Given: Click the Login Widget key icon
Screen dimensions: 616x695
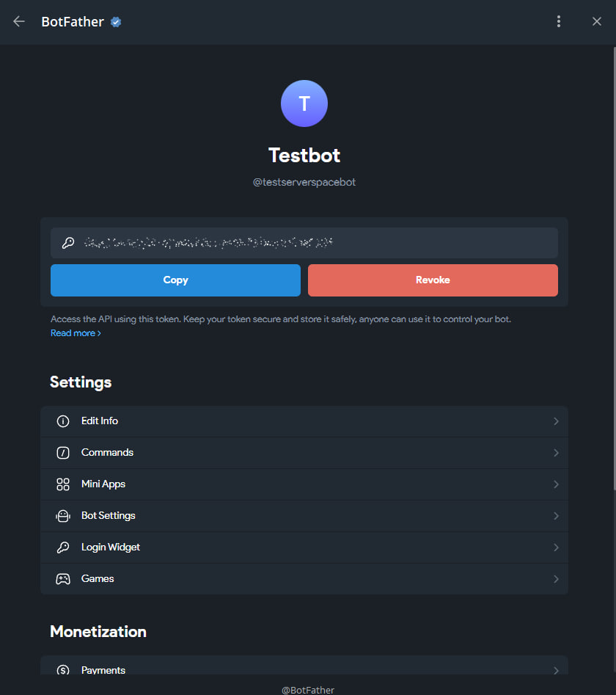Looking at the screenshot, I should point(63,547).
